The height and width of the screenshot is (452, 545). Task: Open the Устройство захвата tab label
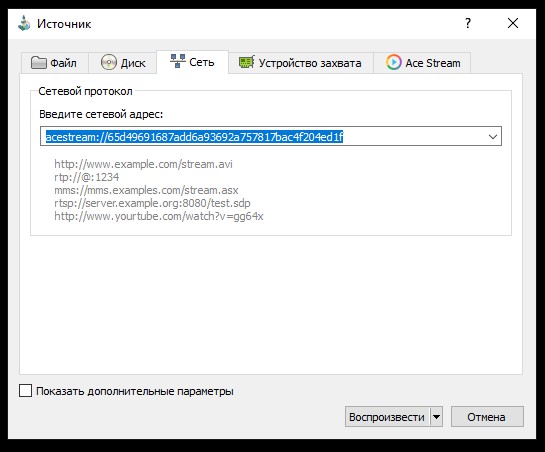(310, 63)
